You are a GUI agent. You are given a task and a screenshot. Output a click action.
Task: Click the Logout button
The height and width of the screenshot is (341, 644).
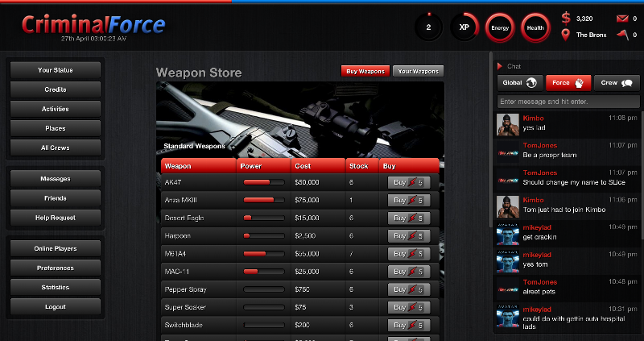pos(56,307)
